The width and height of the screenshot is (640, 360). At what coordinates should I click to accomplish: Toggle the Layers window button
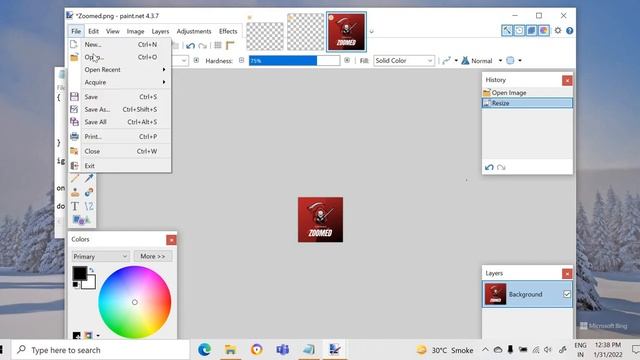(x=531, y=31)
